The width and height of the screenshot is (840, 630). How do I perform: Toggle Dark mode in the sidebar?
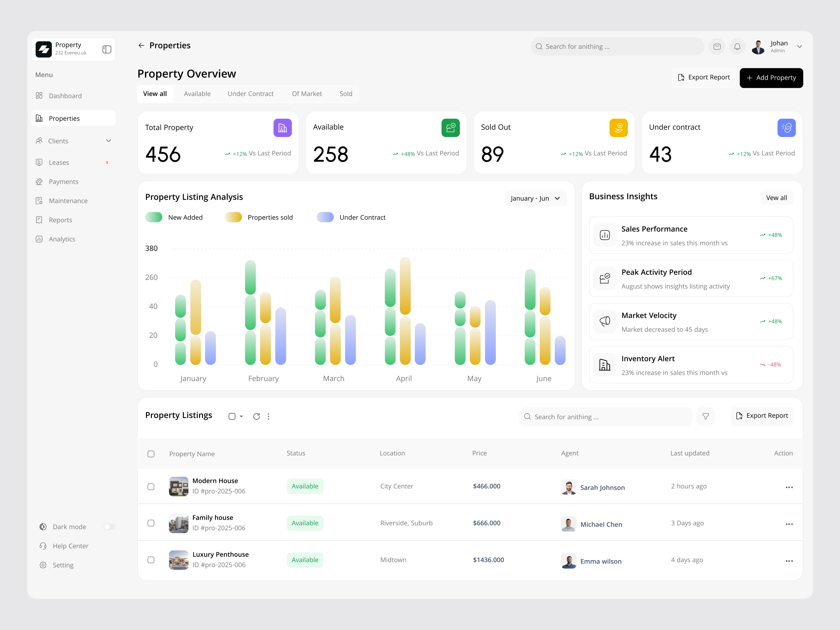tap(110, 526)
